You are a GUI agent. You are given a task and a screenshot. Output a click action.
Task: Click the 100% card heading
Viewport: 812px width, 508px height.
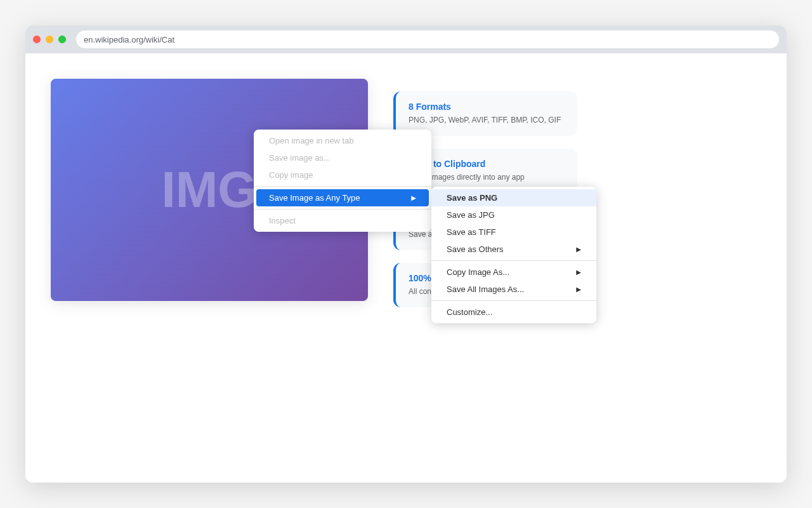[420, 278]
